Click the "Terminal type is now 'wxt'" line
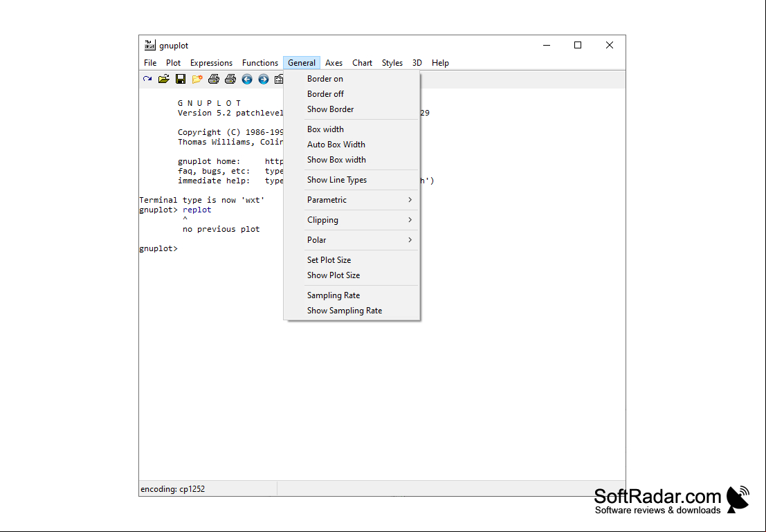This screenshot has width=766, height=532. tap(202, 200)
